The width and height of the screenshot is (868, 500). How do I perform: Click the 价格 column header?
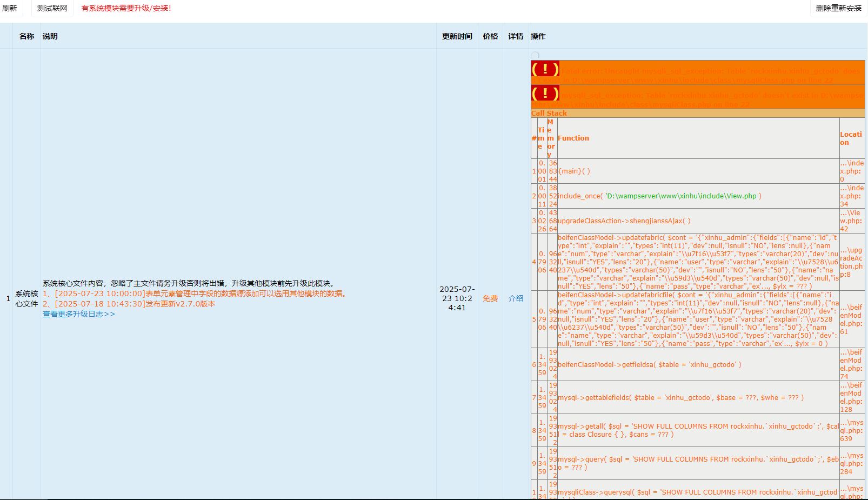click(490, 36)
